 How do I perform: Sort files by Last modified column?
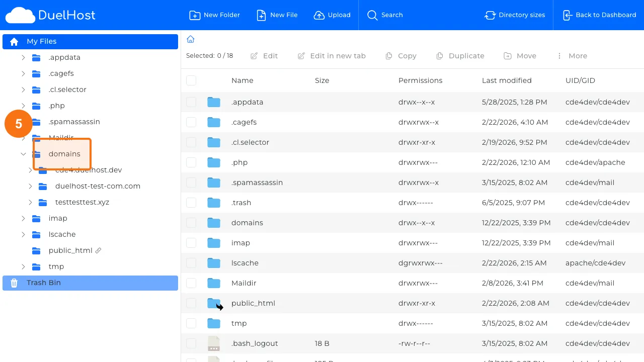[506, 80]
